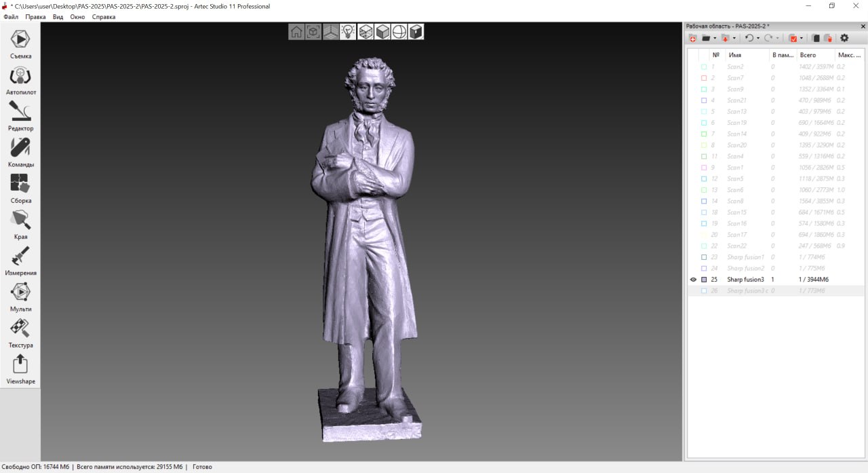Add a new scan in workspace toolbar

(x=692, y=39)
